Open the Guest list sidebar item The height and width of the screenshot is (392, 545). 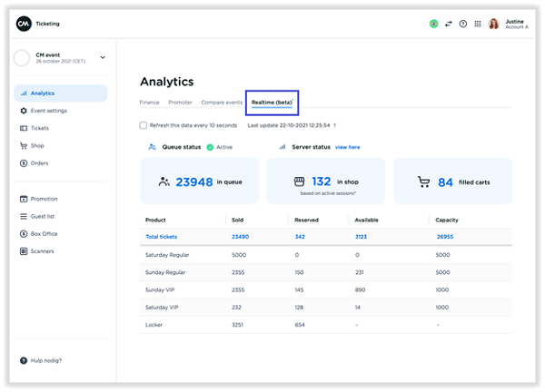[x=43, y=216]
